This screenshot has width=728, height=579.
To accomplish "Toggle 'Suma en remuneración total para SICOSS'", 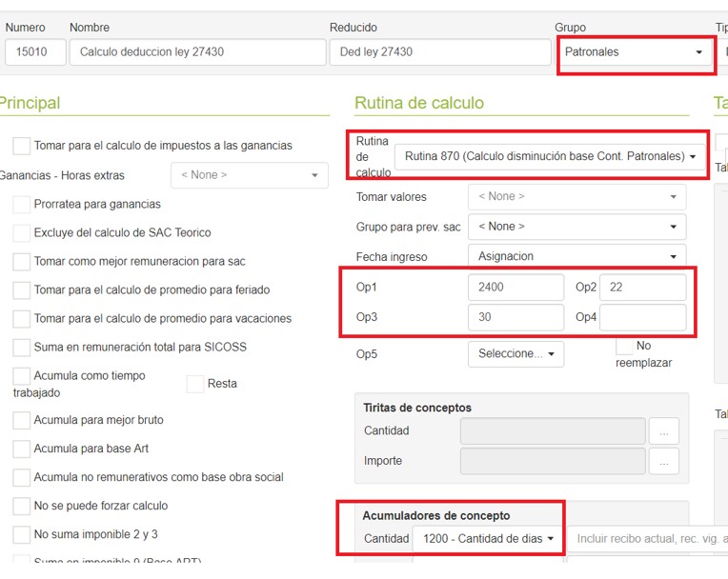I will (21, 347).
